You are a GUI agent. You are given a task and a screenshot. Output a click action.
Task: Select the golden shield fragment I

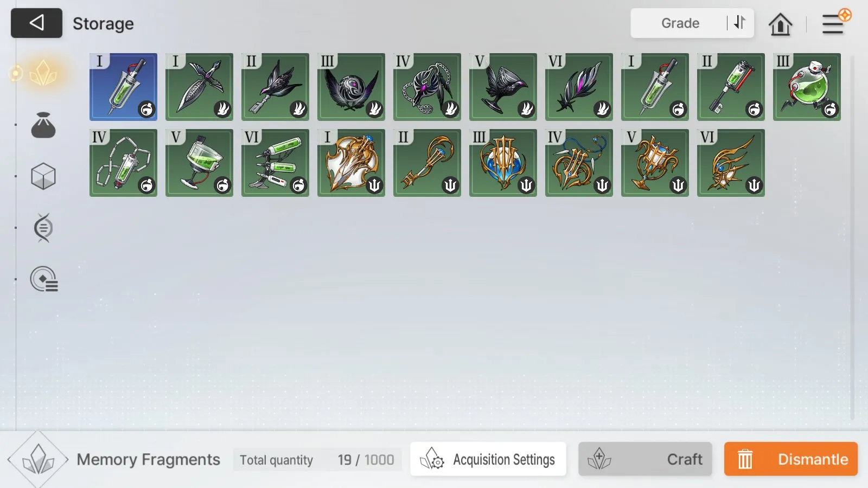(351, 163)
